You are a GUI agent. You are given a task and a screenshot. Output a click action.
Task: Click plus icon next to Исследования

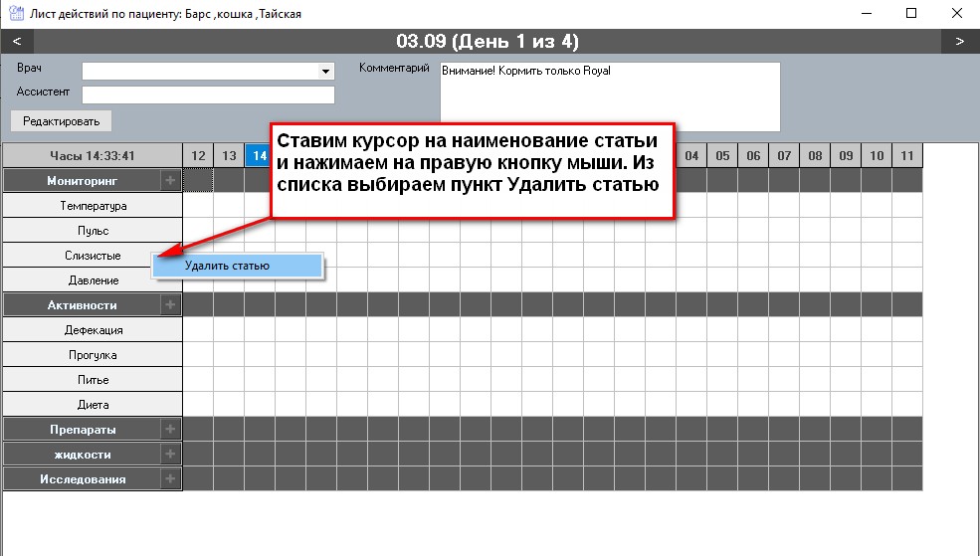pyautogui.click(x=170, y=479)
